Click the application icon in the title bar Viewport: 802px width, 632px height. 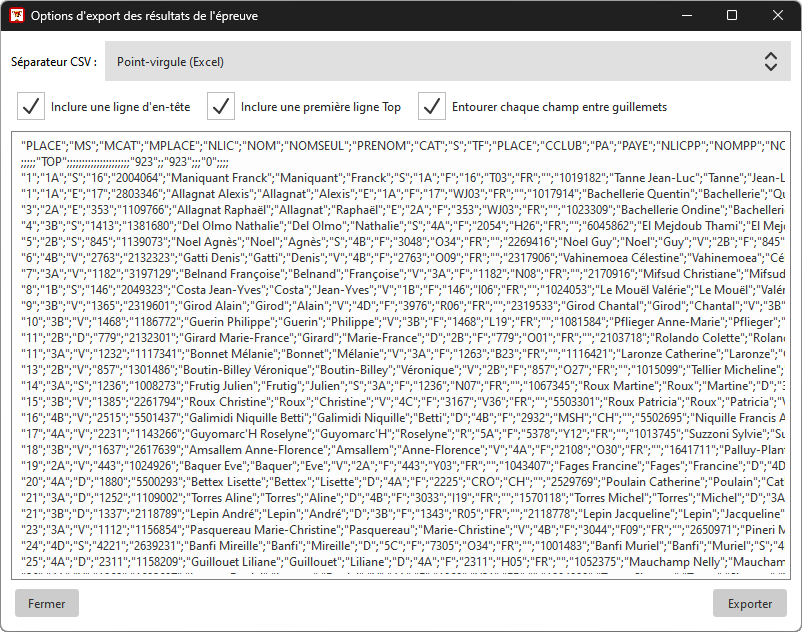pos(16,16)
